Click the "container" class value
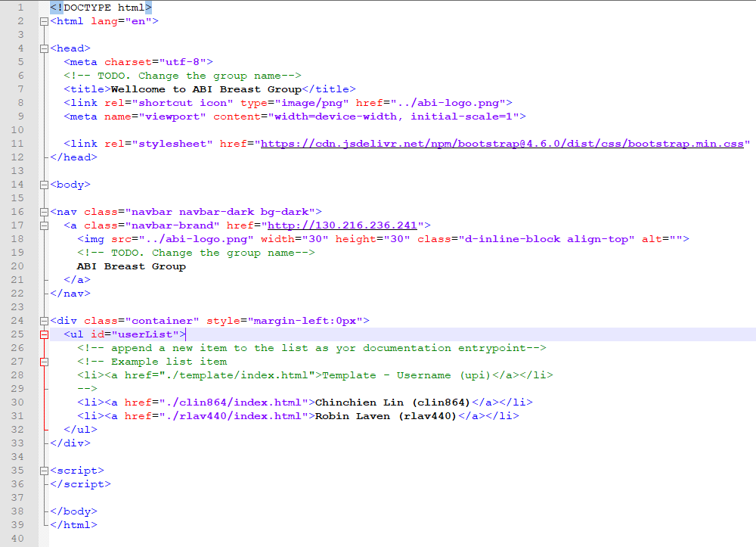The width and height of the screenshot is (756, 547). click(162, 321)
